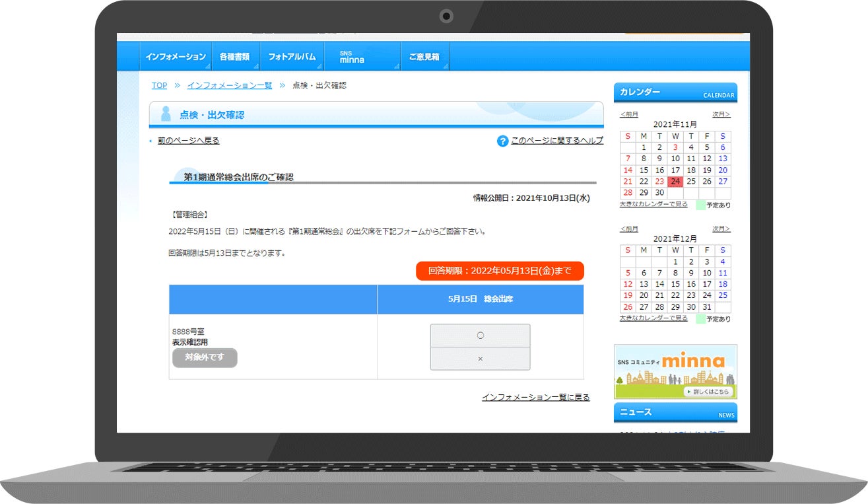Go to previous month from November calendar
This screenshot has height=504, width=868.
629,114
